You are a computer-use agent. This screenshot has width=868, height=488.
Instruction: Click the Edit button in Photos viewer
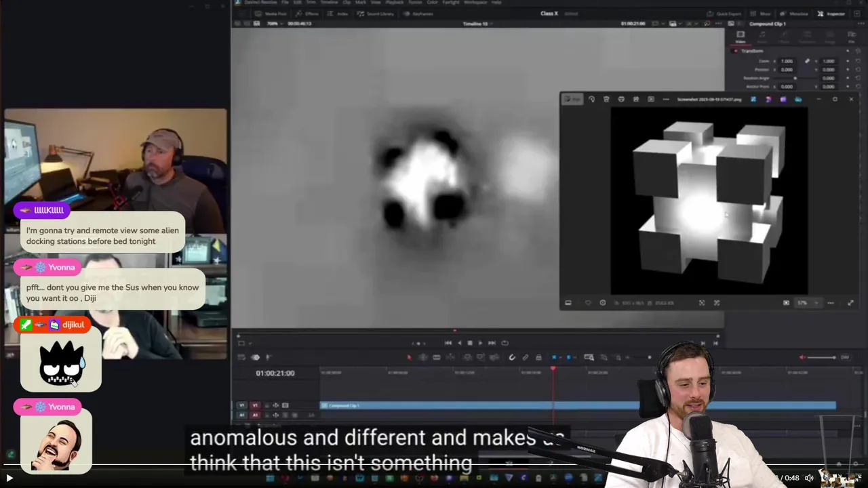[x=573, y=99]
